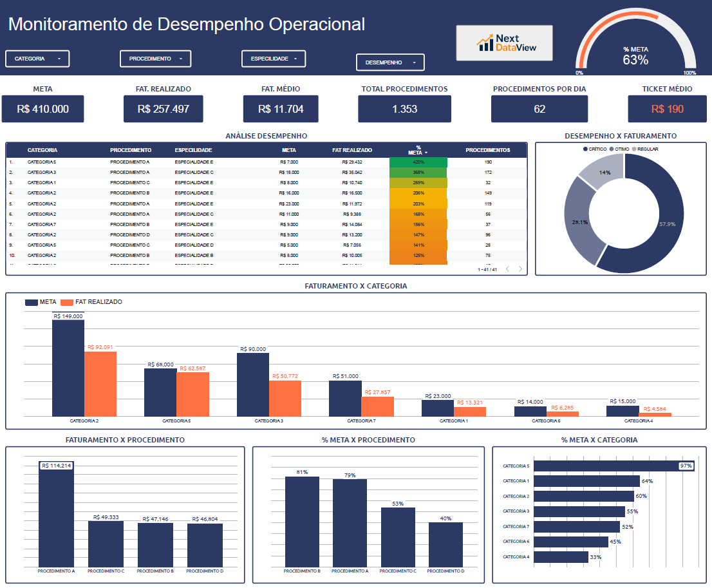The height and width of the screenshot is (588, 712).
Task: Open the PROCEDIMENTO filter dropdown
Action: pyautogui.click(x=156, y=59)
